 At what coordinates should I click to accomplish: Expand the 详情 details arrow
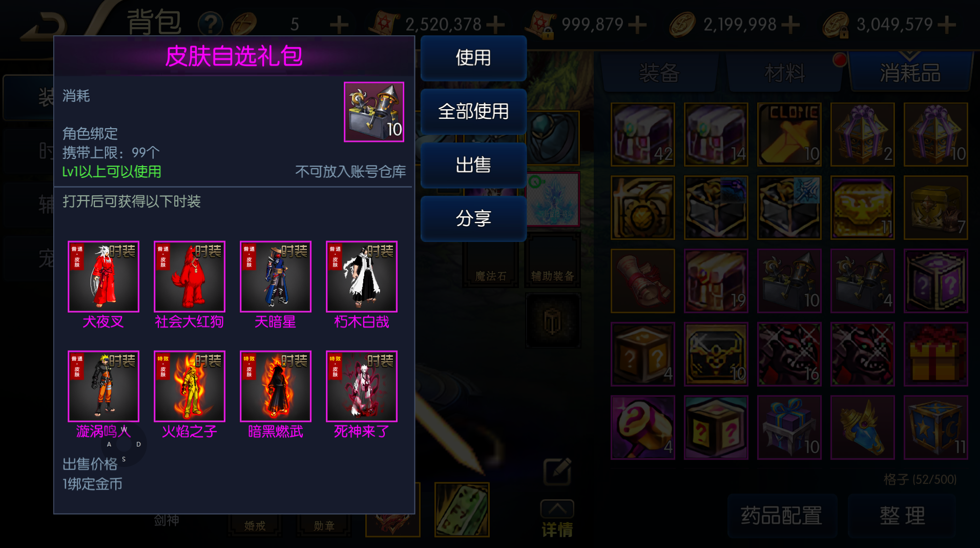pyautogui.click(x=557, y=509)
